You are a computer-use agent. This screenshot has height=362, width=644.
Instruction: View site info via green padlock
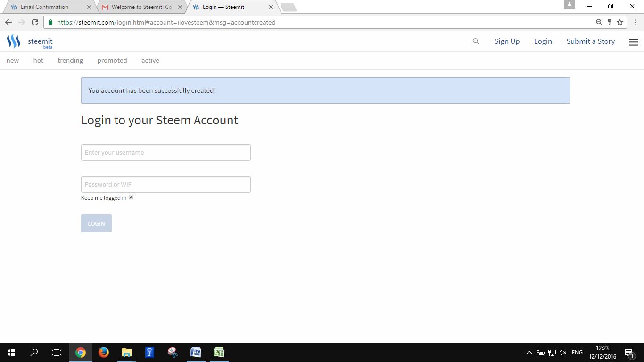click(x=50, y=22)
